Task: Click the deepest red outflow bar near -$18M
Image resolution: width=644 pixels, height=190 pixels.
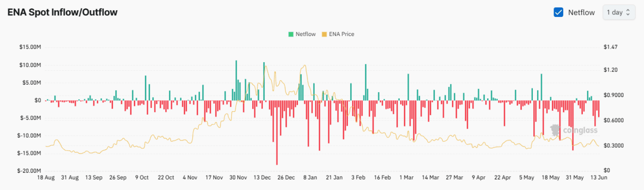Action: coord(277,132)
